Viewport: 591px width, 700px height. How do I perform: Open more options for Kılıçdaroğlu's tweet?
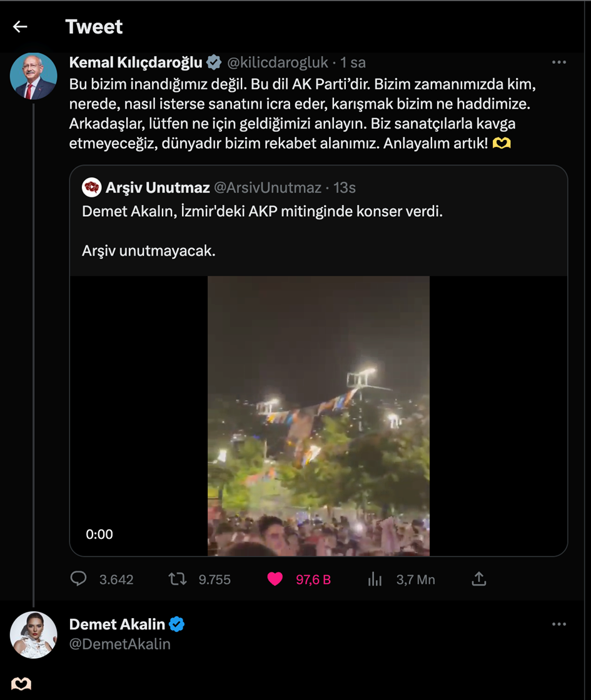[558, 62]
